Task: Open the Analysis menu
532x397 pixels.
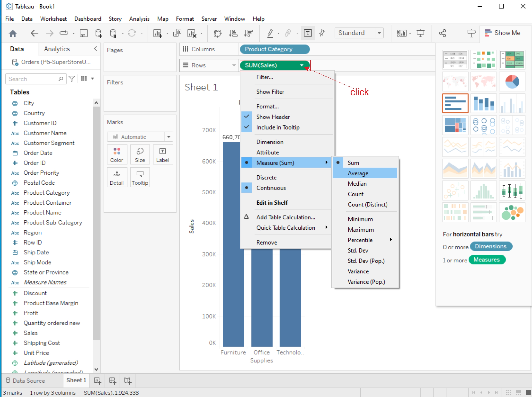Action: (x=139, y=19)
